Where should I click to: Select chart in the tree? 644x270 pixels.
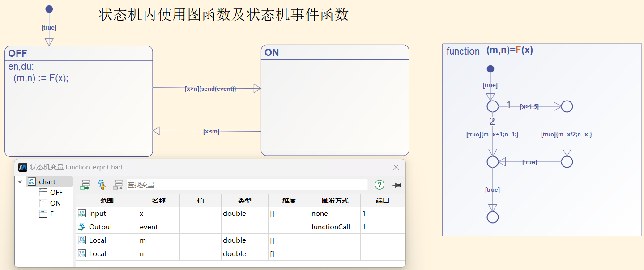pos(47,182)
